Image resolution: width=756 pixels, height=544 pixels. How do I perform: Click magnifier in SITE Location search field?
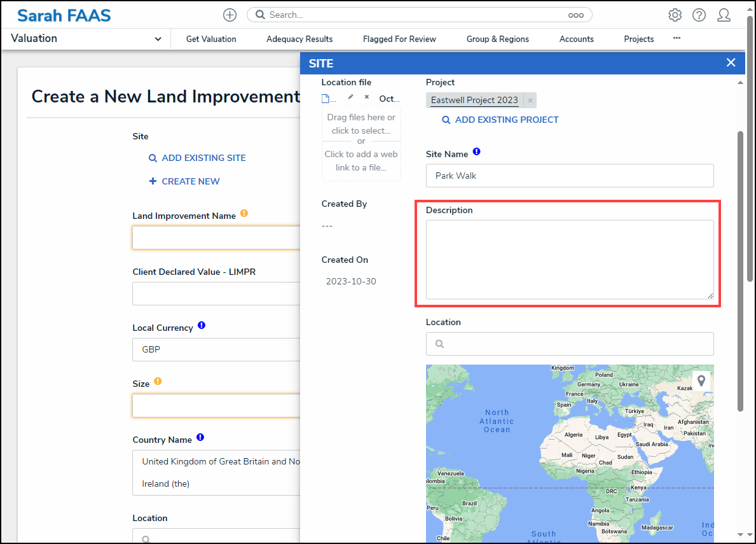coord(439,344)
